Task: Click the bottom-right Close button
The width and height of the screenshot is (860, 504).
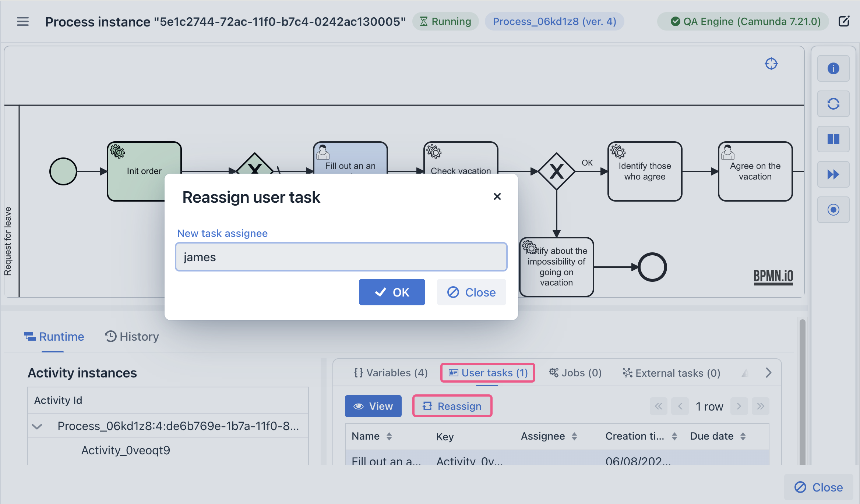Action: tap(818, 487)
